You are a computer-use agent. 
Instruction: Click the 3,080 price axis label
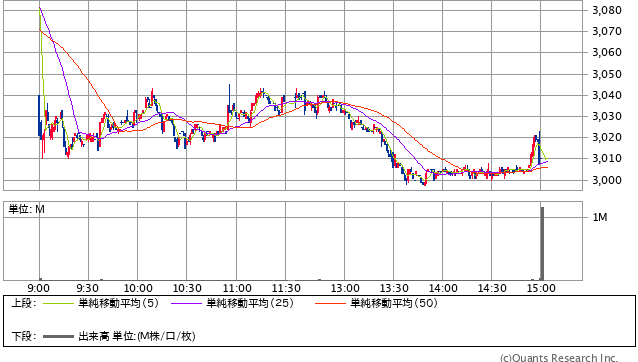coord(607,10)
